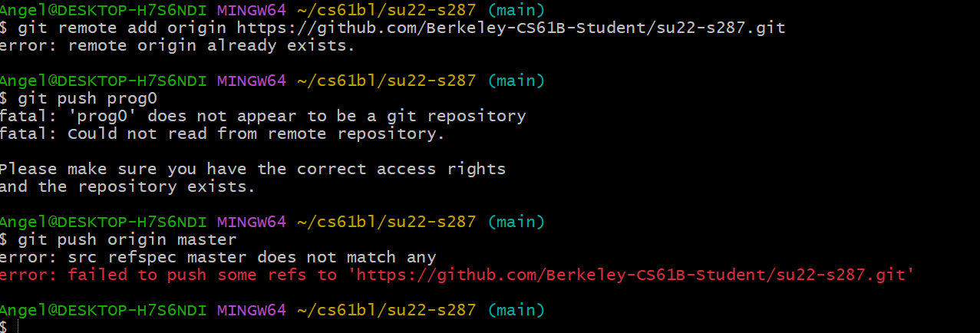The image size is (980, 333).
Task: Click the ~/cs61bl/su22-s287 path above "git push origin master"
Action: tap(386, 222)
